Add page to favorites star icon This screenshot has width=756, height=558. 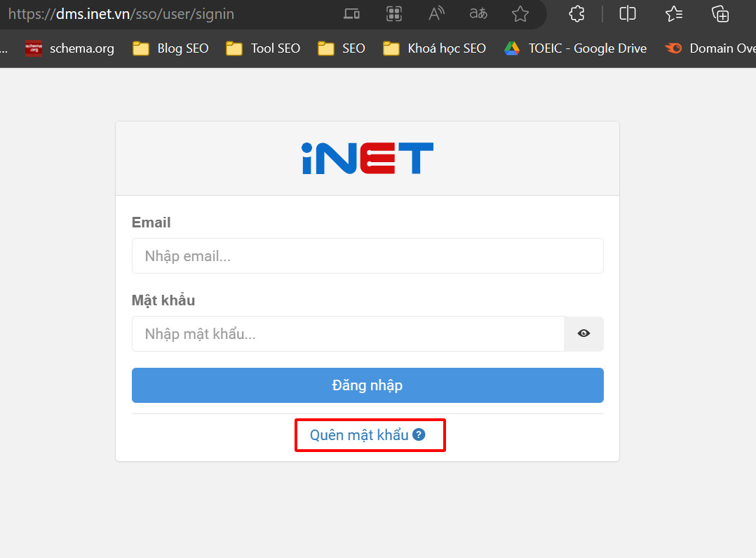coord(520,14)
